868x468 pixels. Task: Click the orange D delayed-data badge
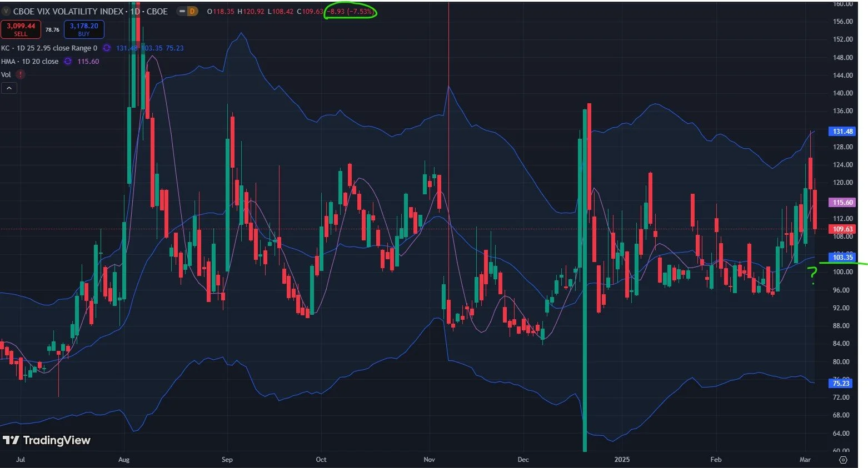point(193,11)
